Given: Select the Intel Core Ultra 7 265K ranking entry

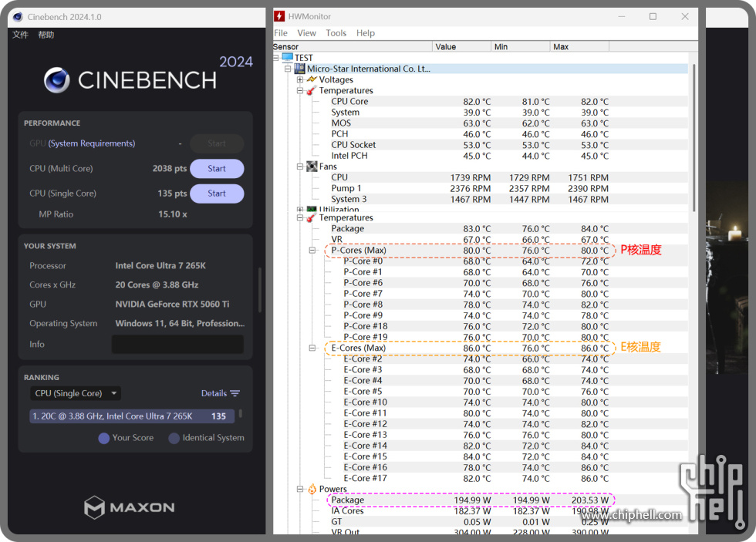Looking at the screenshot, I should [x=132, y=416].
